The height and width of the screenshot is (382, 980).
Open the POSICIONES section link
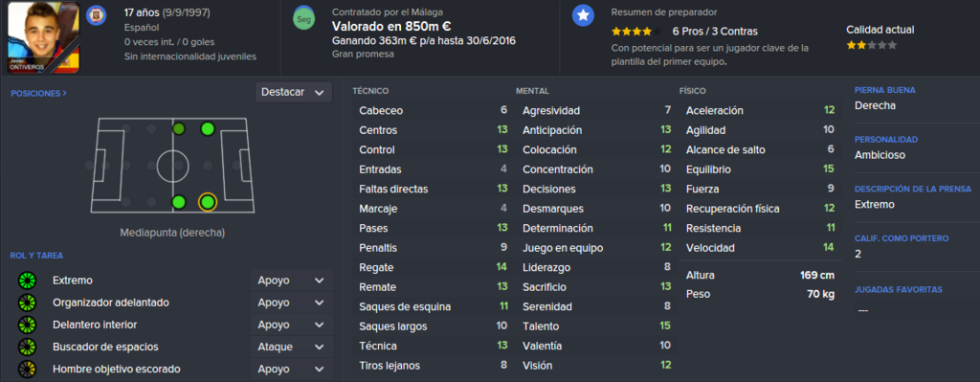point(38,93)
